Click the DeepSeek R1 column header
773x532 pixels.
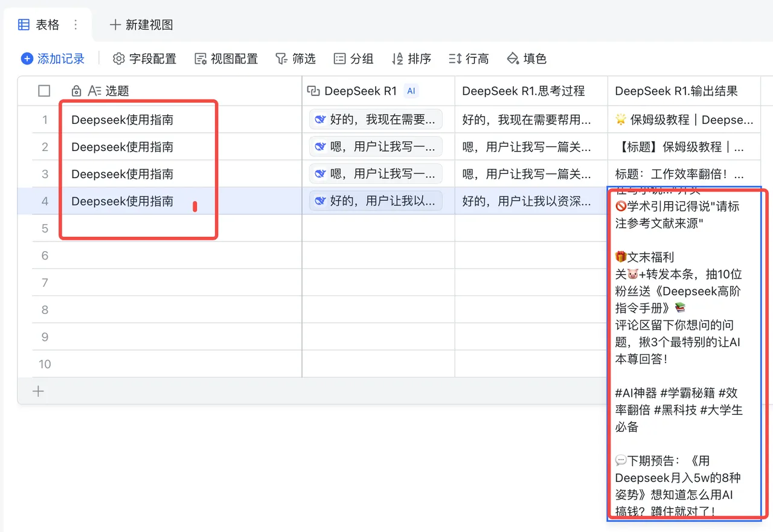(378, 91)
